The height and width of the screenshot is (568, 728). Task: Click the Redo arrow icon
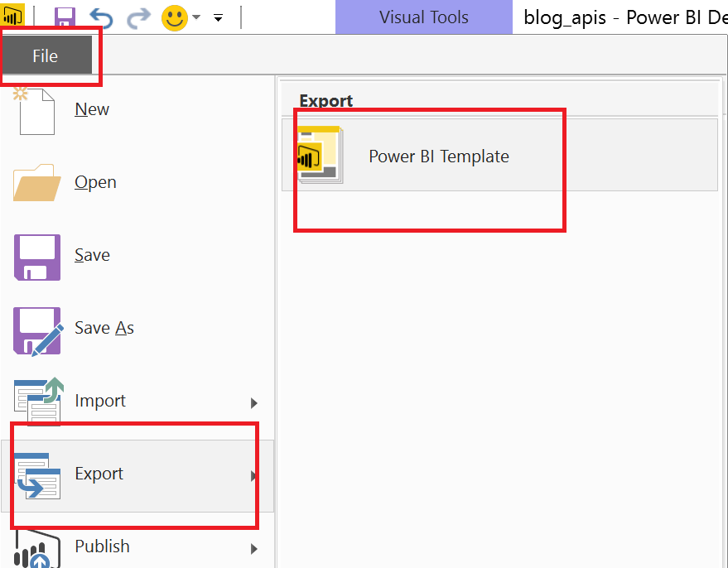pos(138,17)
